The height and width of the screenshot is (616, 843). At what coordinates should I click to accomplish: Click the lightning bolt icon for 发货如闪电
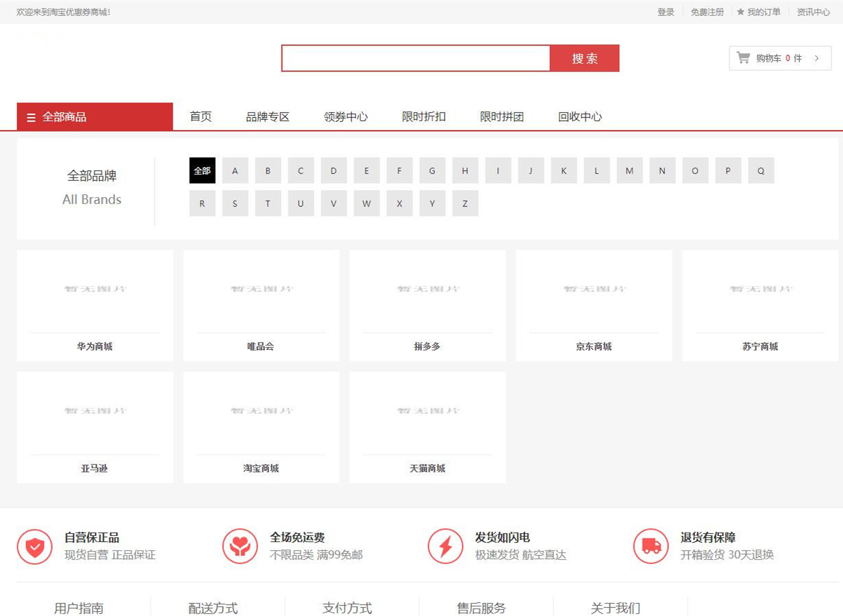coord(445,547)
